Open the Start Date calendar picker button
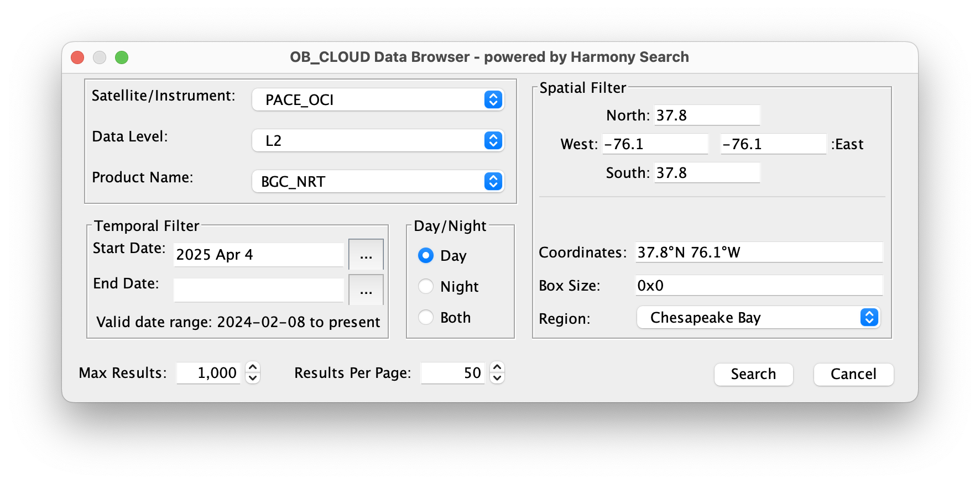The width and height of the screenshot is (980, 484). point(366,255)
